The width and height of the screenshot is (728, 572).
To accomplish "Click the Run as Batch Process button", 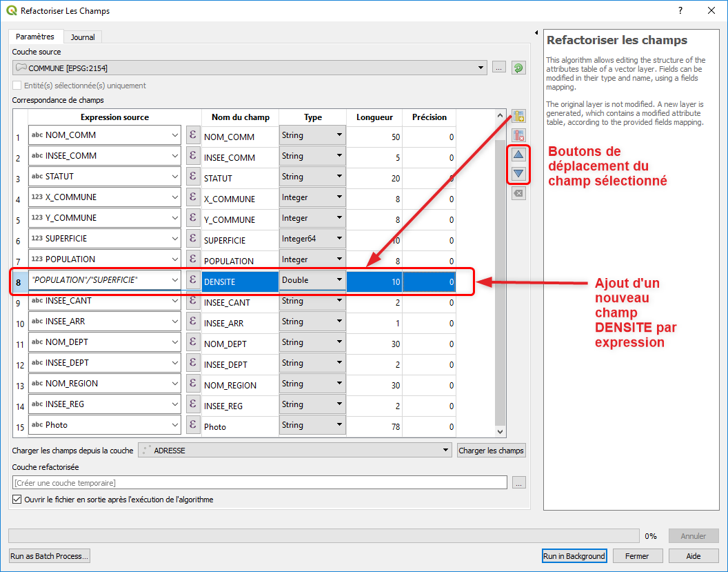I will point(50,556).
